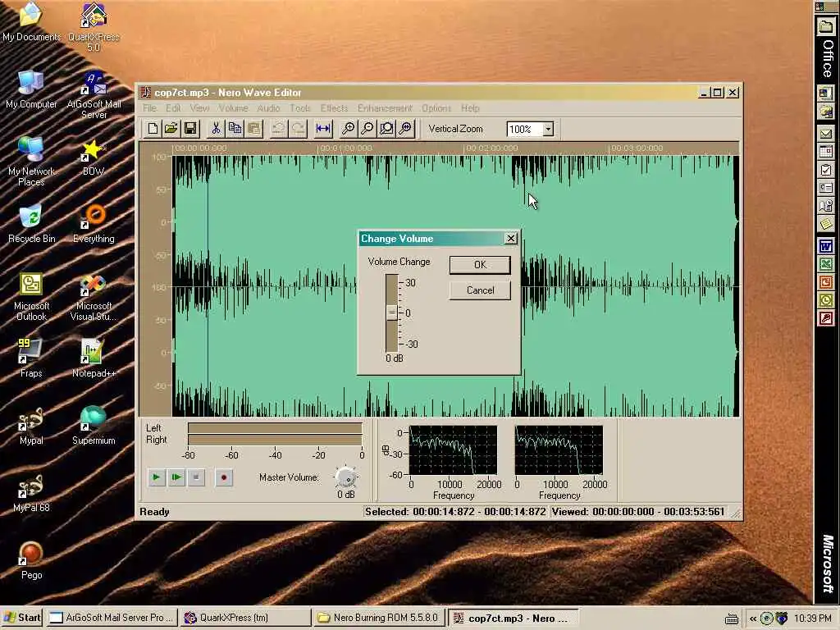The width and height of the screenshot is (840, 630).
Task: Open the Effects menu
Action: [x=334, y=108]
